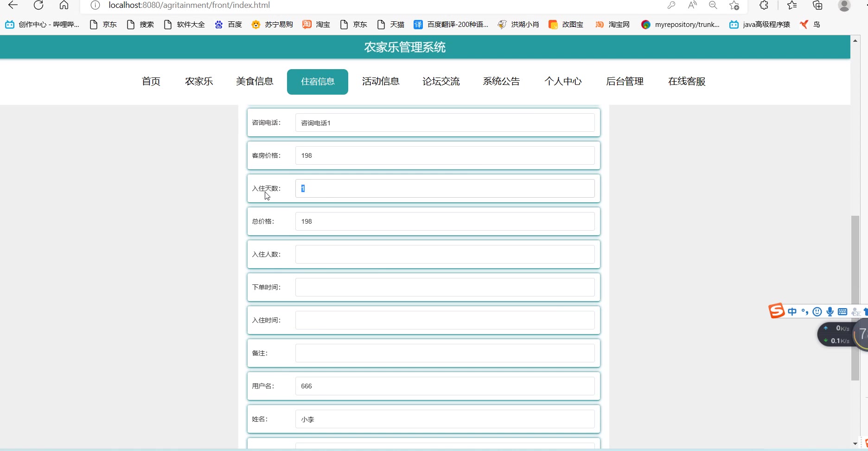Click the 入住人数 input field
This screenshot has height=451, width=868.
coord(445,254)
